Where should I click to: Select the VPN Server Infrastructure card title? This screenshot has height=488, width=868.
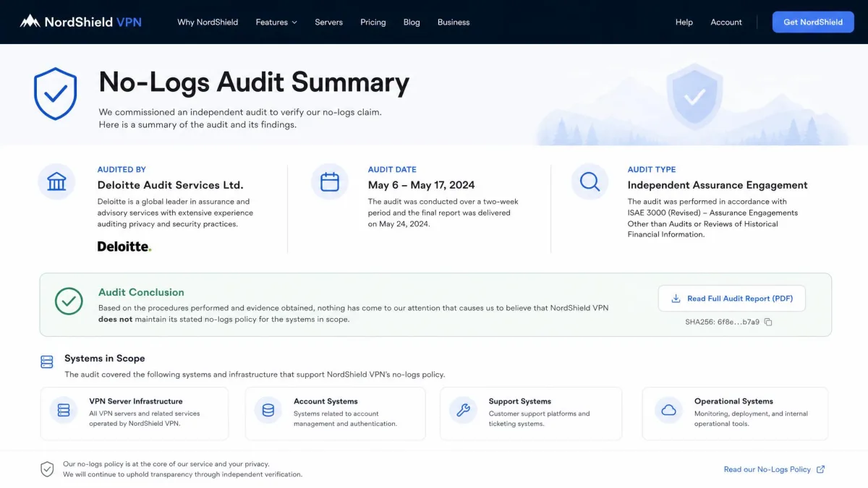136,401
